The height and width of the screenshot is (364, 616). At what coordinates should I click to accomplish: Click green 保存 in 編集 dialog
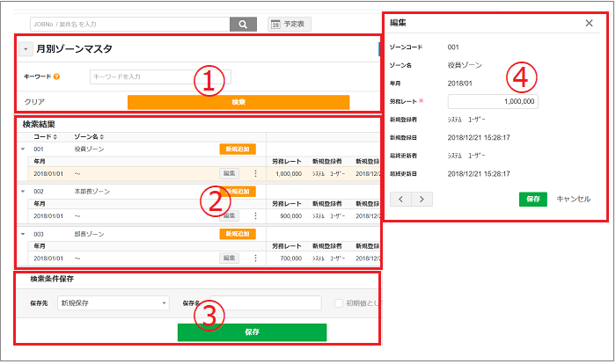(533, 199)
